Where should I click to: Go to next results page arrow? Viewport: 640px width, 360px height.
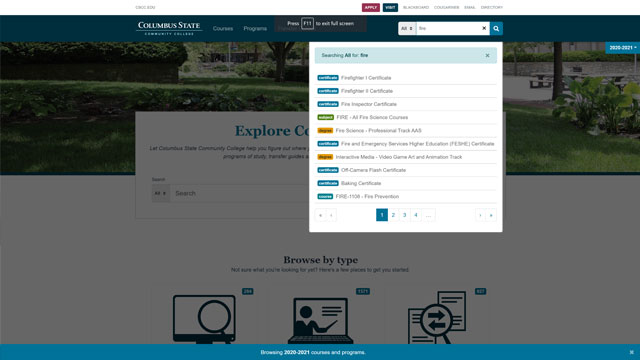click(x=480, y=215)
